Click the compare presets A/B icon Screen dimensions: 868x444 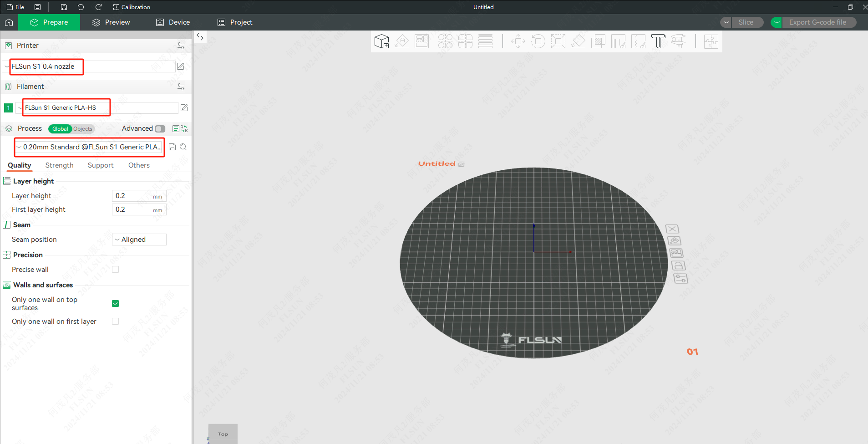(x=184, y=129)
